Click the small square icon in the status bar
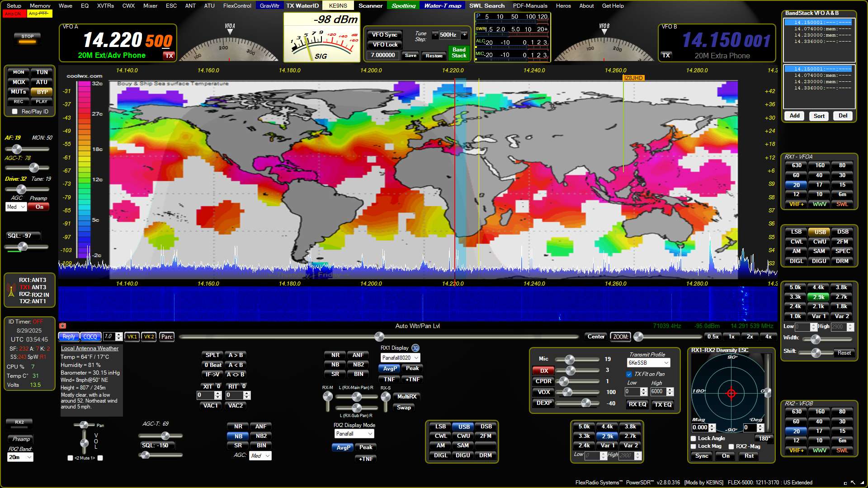The image size is (868, 488). (x=845, y=483)
